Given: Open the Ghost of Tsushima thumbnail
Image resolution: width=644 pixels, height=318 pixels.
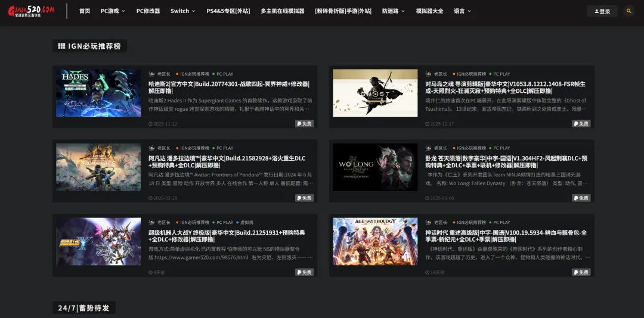Looking at the screenshot, I should pos(375,93).
